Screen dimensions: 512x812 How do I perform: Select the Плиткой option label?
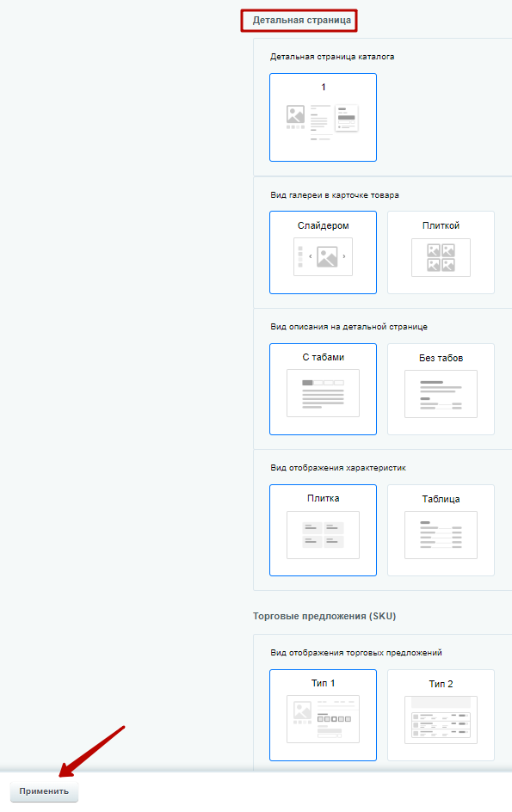[441, 225]
